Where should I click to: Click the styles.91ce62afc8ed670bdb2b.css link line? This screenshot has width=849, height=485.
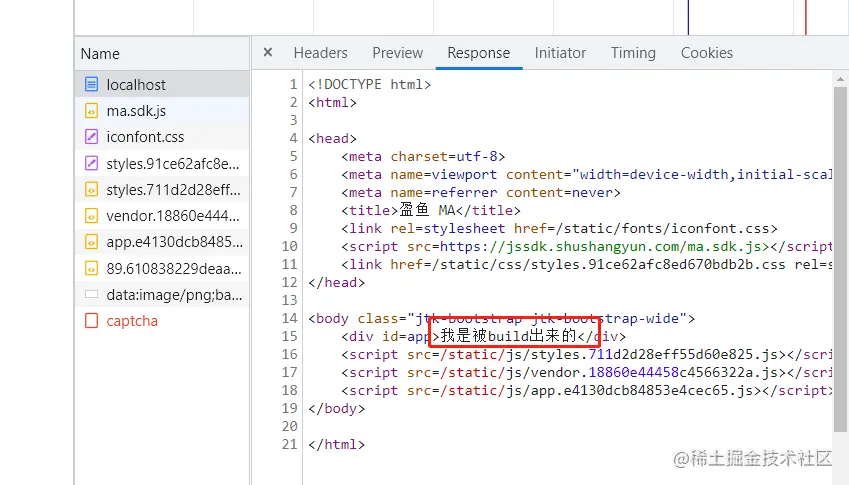click(x=586, y=264)
